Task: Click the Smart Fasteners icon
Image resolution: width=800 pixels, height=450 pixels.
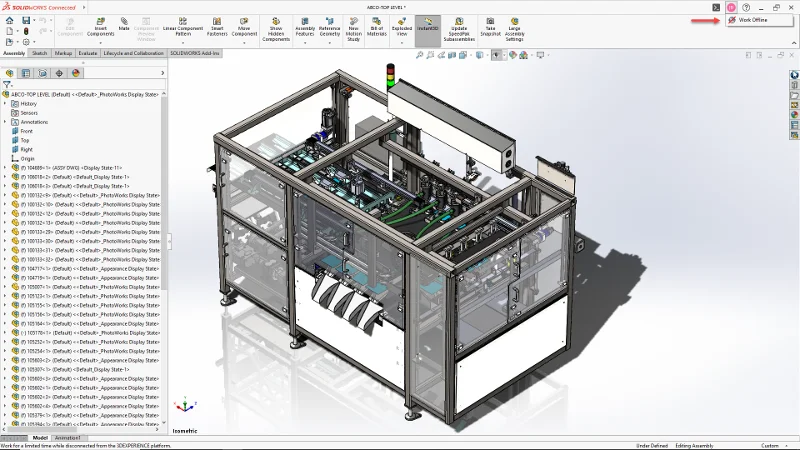Action: 216,30
